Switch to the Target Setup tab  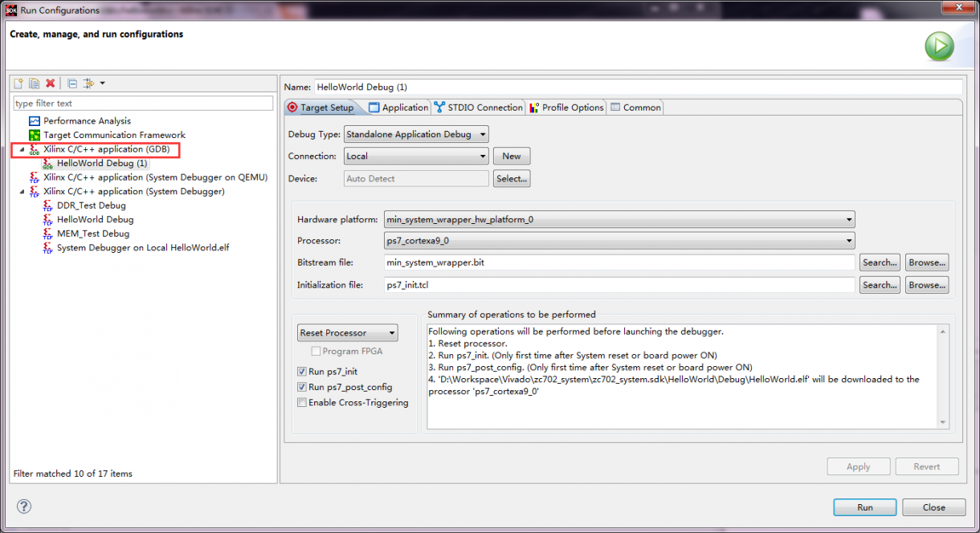(x=321, y=108)
